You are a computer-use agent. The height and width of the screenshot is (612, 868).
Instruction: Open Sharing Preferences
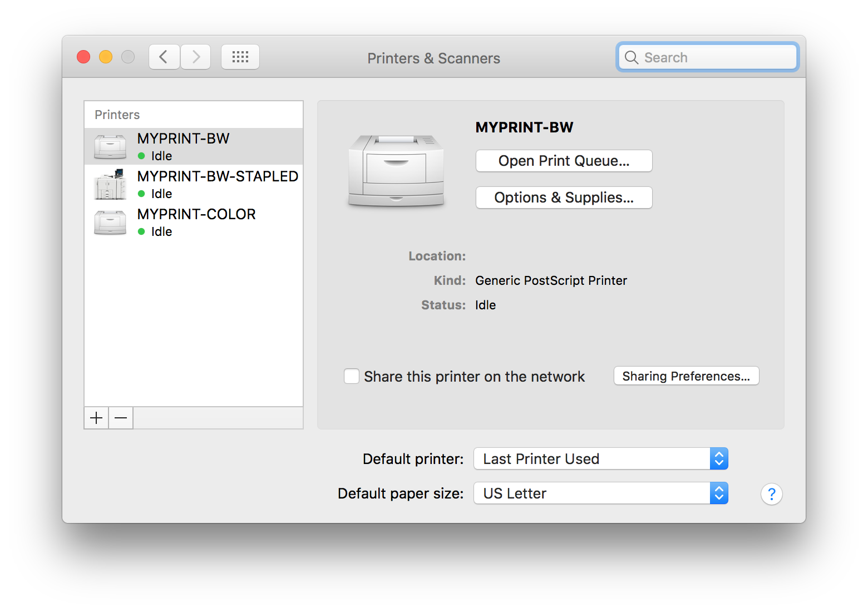tap(686, 376)
